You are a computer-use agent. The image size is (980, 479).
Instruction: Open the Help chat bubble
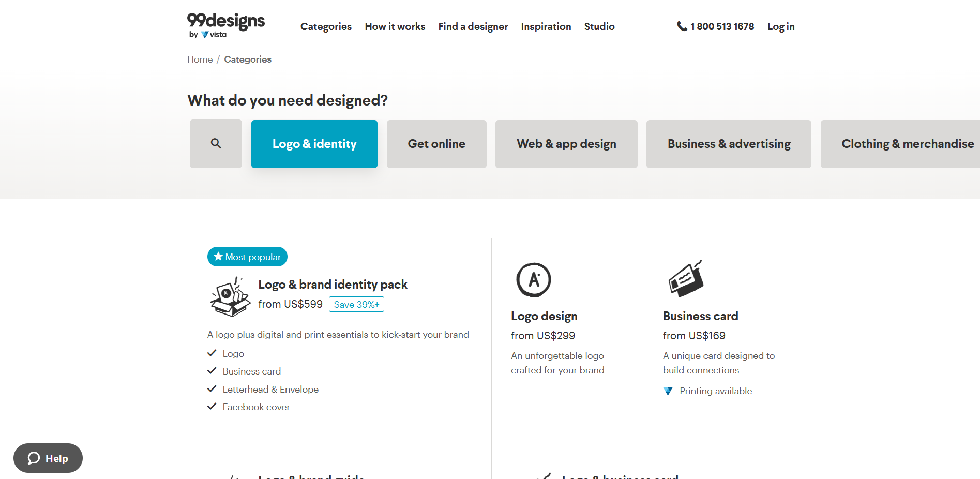[48, 458]
